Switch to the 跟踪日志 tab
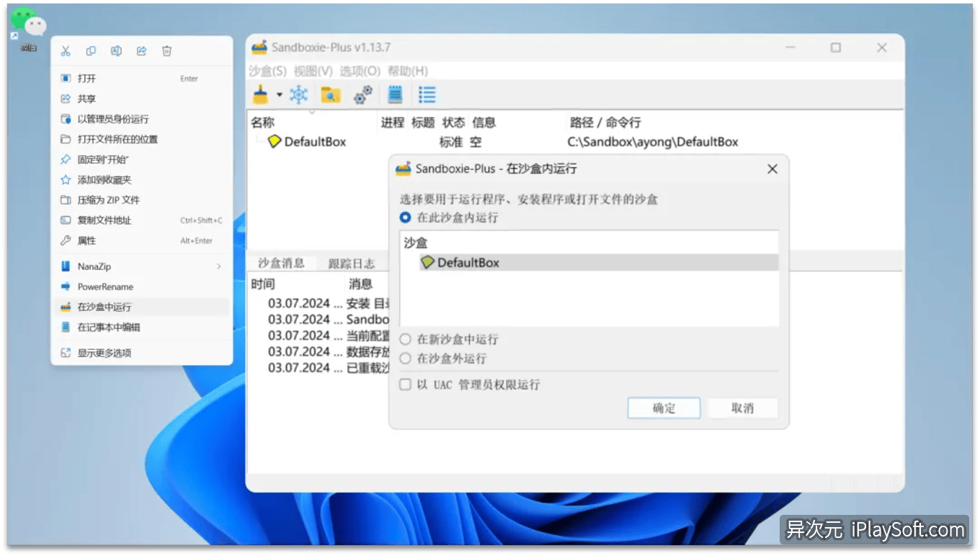The height and width of the screenshot is (556, 980). (x=352, y=263)
